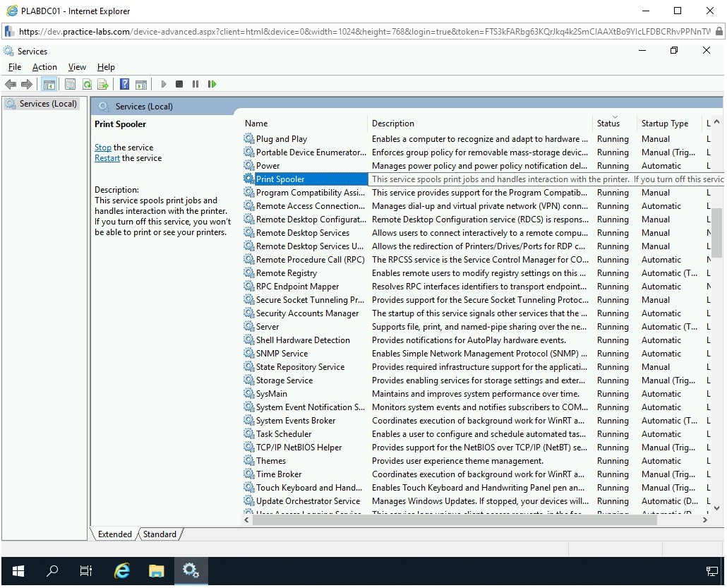The height and width of the screenshot is (588, 727).
Task: Click the Stop Service toolbar button
Action: (x=179, y=84)
